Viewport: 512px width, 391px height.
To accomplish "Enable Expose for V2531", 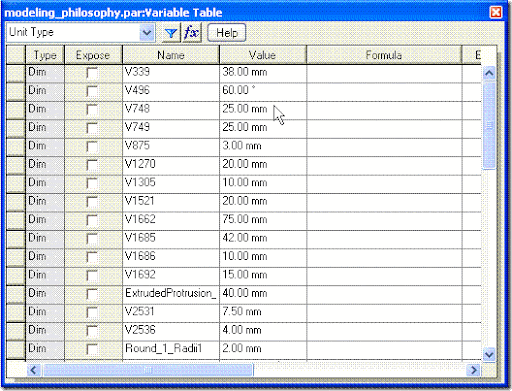I will click(92, 312).
